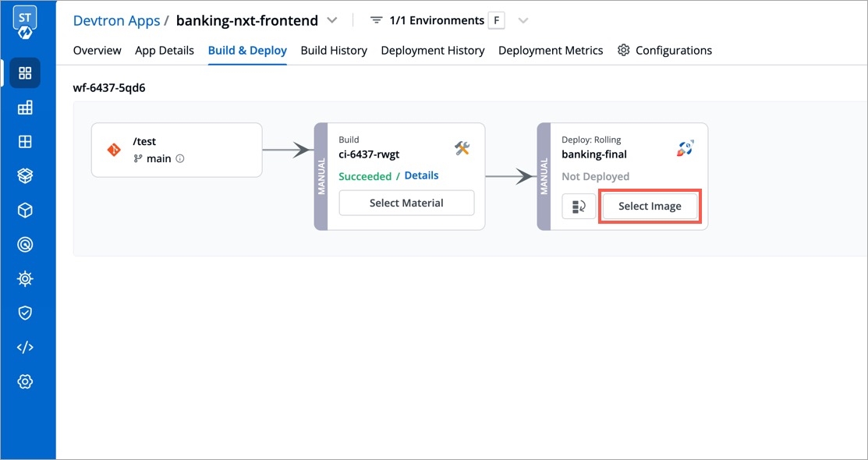
Task: Click the Select Material button
Action: click(406, 203)
